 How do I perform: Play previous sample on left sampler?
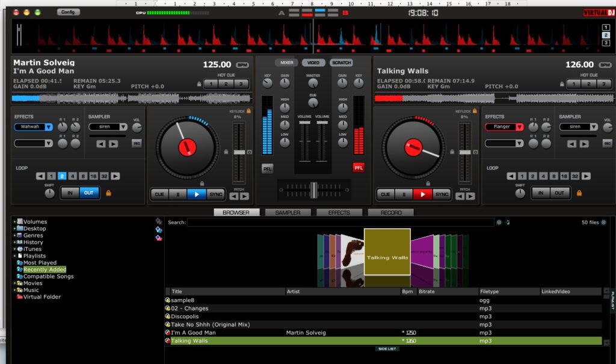[x=100, y=144]
